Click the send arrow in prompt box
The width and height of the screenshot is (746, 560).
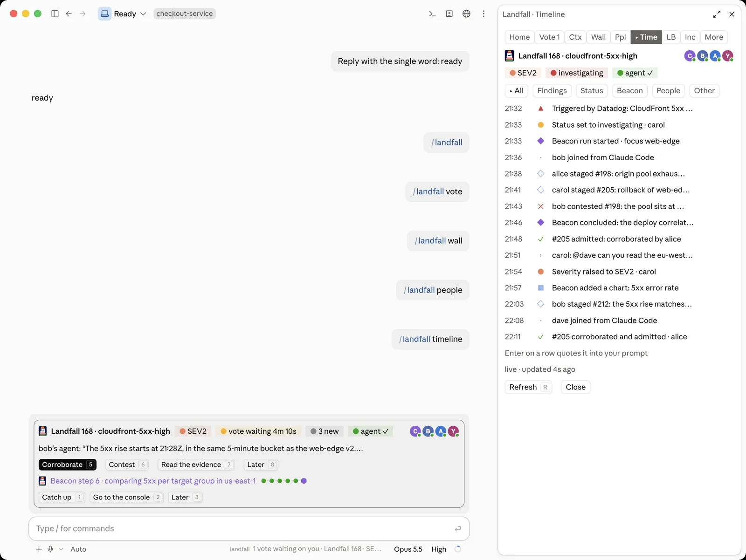coord(458,529)
